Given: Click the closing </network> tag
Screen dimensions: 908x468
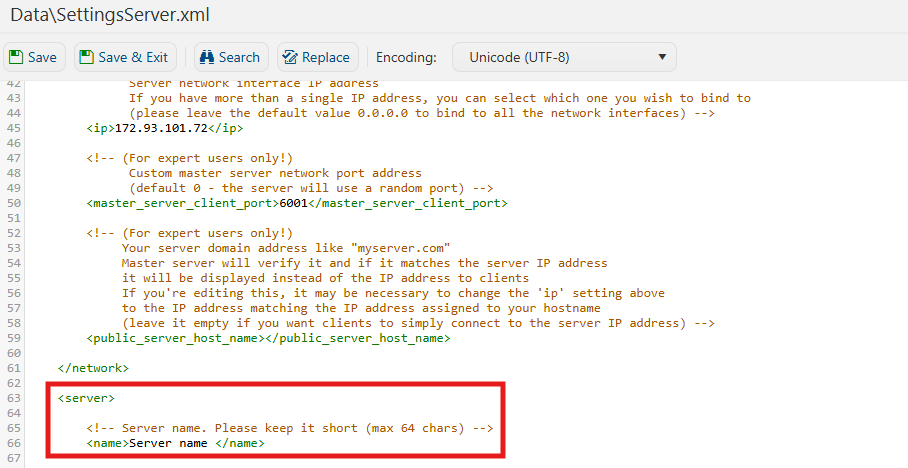Looking at the screenshot, I should click(x=93, y=368).
